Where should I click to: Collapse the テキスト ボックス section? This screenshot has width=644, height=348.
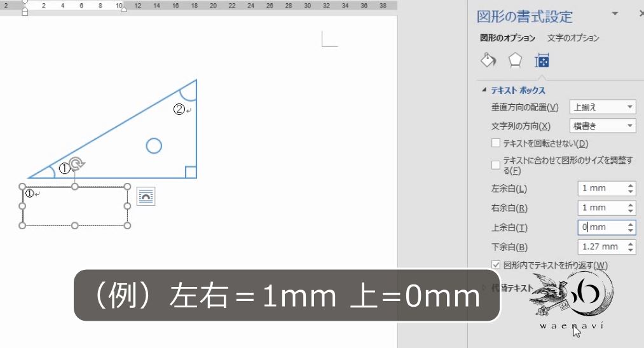484,90
